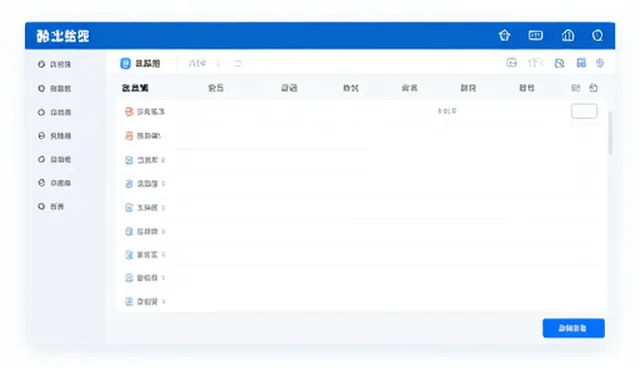This screenshot has width=640, height=368.
Task: Open the list row with the red icon
Action: point(361,111)
